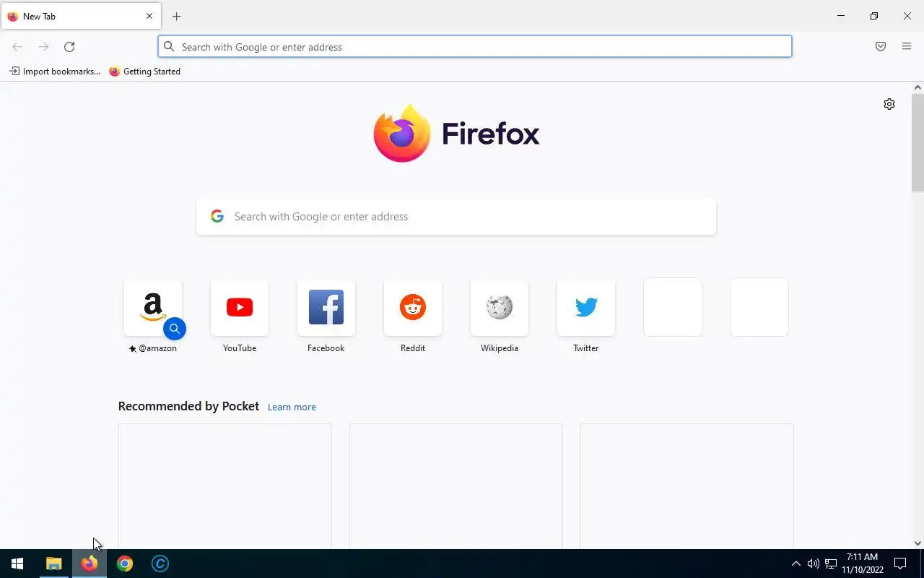924x578 pixels.
Task: Click the first Pocket story card
Action: click(225, 486)
